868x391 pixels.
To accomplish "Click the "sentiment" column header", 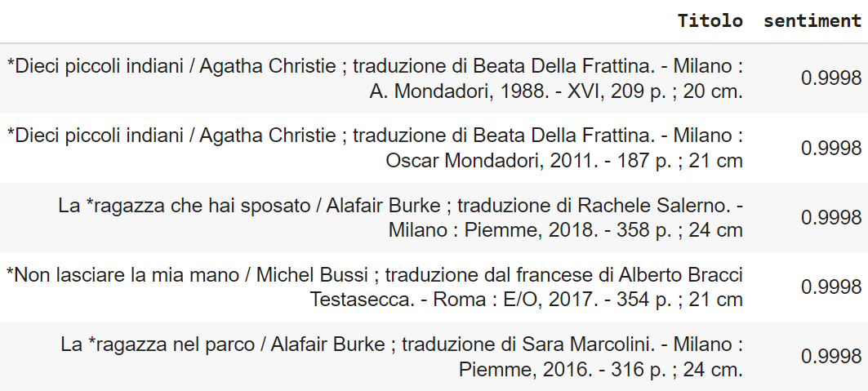I will [812, 21].
